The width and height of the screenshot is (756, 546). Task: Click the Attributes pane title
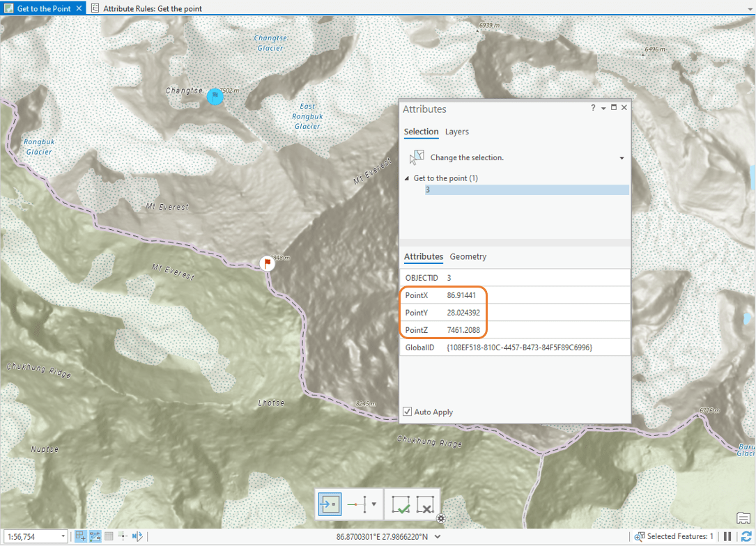(424, 109)
